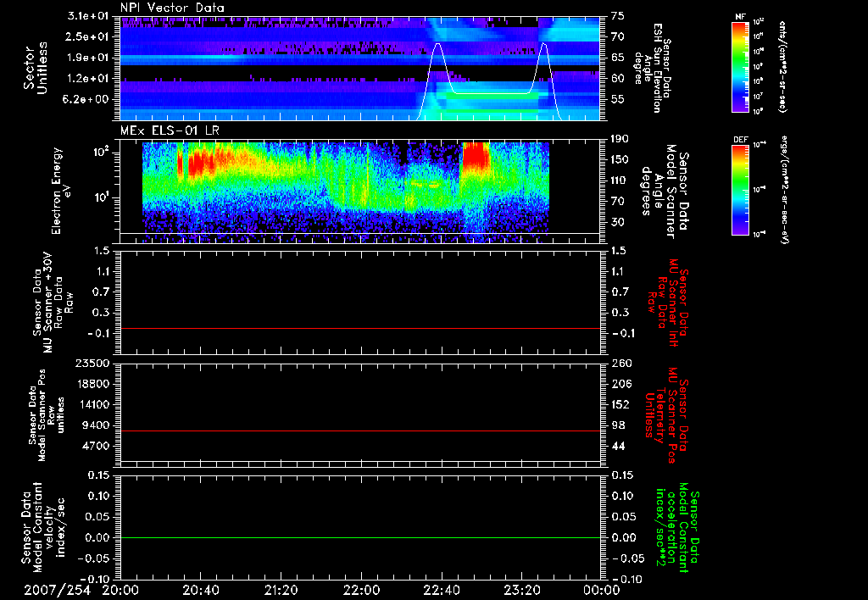Screen dimensions: 868x600
Task: Click the '3.1e+01' sector tick label
Action: [90, 16]
